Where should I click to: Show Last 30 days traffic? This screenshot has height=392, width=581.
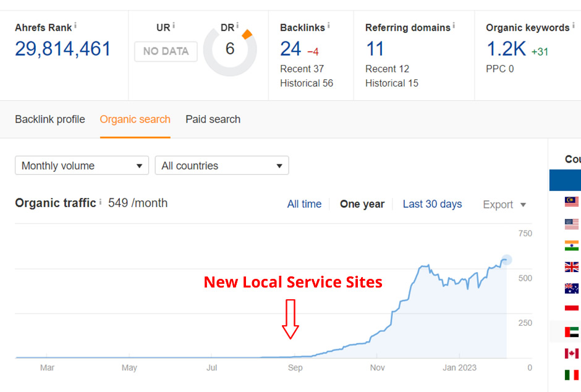[433, 204]
